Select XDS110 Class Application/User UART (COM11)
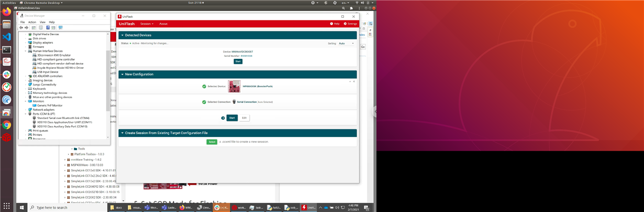Image resolution: width=644 pixels, height=212 pixels. 64,122
